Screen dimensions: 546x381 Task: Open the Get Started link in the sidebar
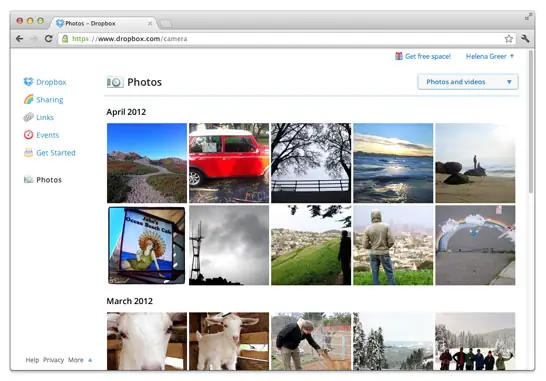(x=56, y=153)
